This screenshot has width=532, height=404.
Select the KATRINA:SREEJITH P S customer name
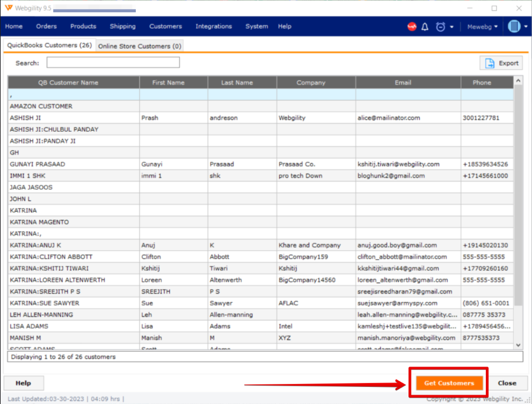45,292
